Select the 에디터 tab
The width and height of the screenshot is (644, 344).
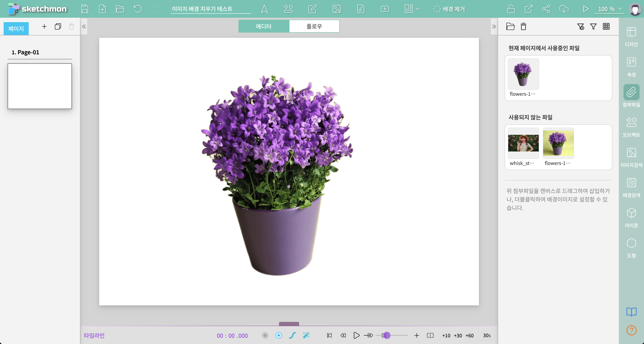(264, 26)
